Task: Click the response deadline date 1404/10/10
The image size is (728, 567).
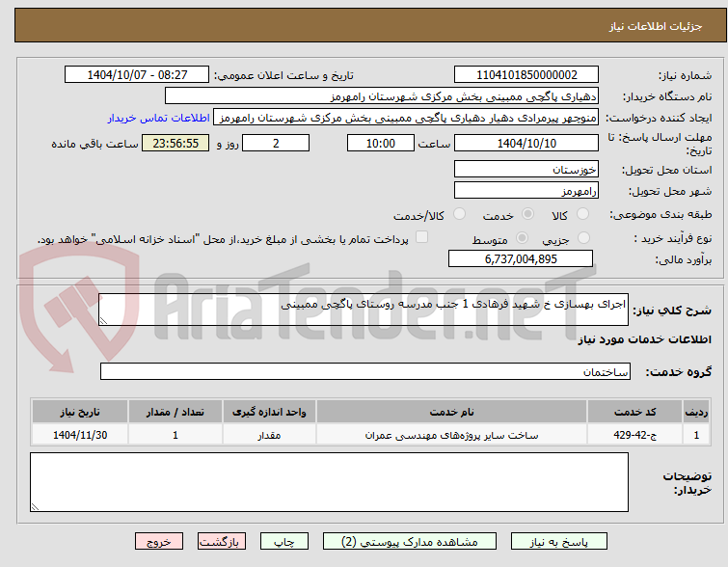Action: tap(526, 143)
